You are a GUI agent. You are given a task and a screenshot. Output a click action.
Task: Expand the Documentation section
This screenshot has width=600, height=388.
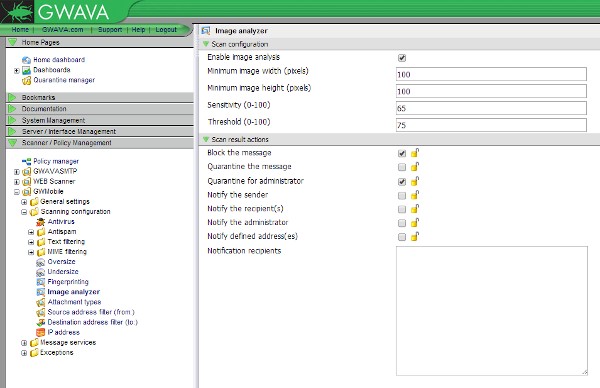point(12,109)
